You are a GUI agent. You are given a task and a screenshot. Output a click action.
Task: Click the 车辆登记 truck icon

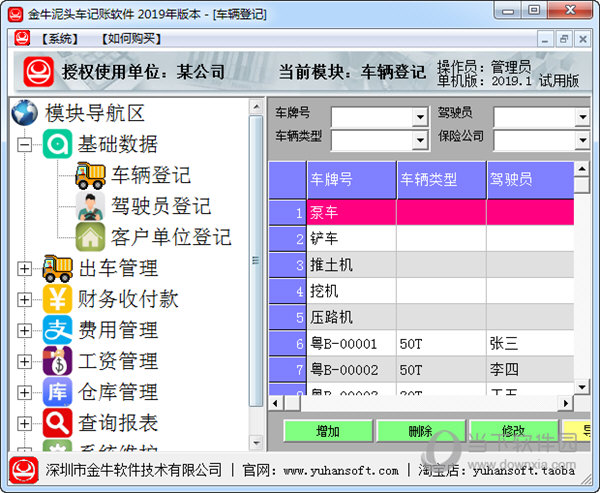coord(90,175)
